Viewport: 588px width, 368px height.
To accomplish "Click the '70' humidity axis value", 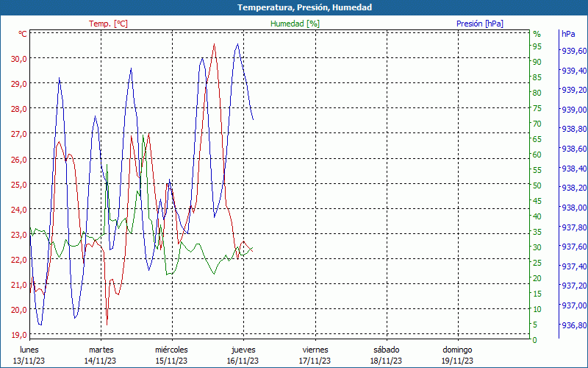I will [537, 124].
